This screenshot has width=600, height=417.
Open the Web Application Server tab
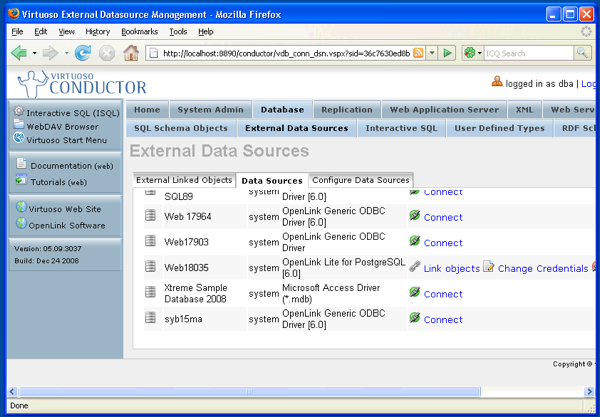444,110
